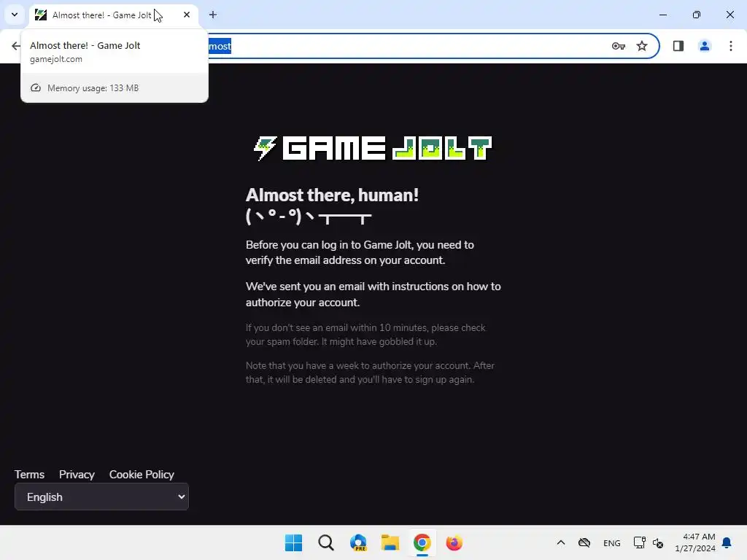Open the clock showing 4:47 AM
The width and height of the screenshot is (747, 560).
point(695,542)
